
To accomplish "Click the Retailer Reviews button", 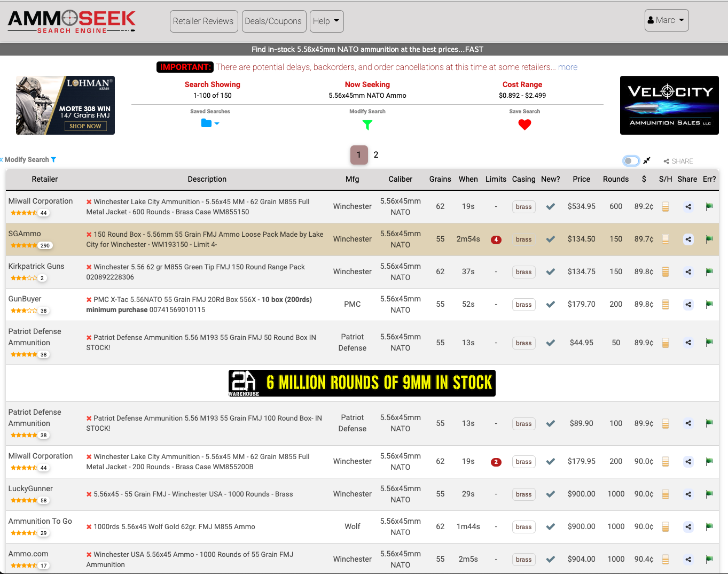I will point(203,21).
